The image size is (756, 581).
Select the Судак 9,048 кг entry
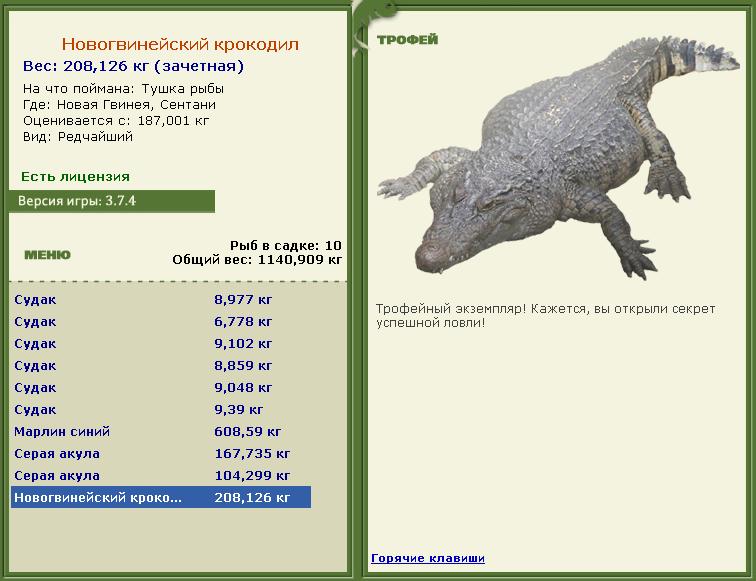pyautogui.click(x=161, y=388)
